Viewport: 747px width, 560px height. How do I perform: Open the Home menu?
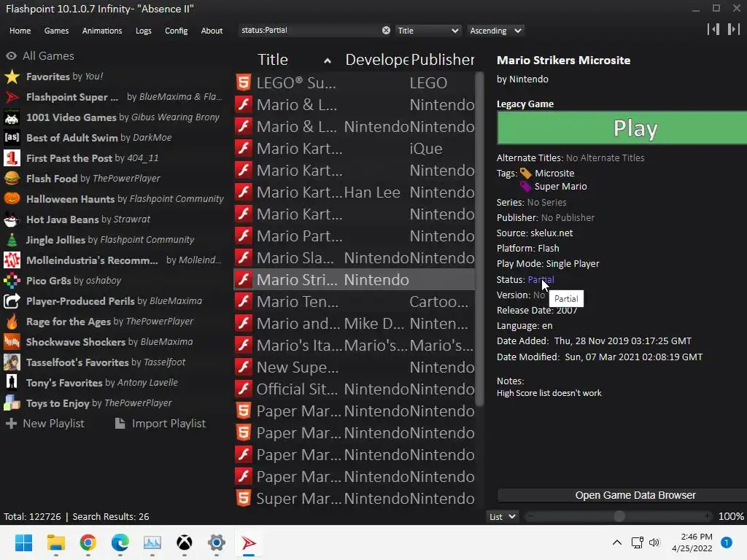coord(20,31)
